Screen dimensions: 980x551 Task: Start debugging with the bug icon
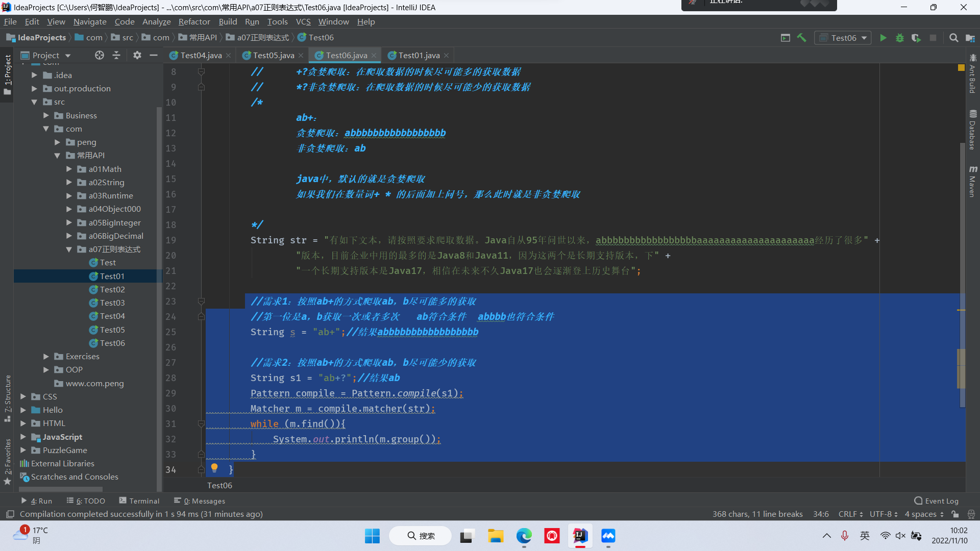click(900, 38)
